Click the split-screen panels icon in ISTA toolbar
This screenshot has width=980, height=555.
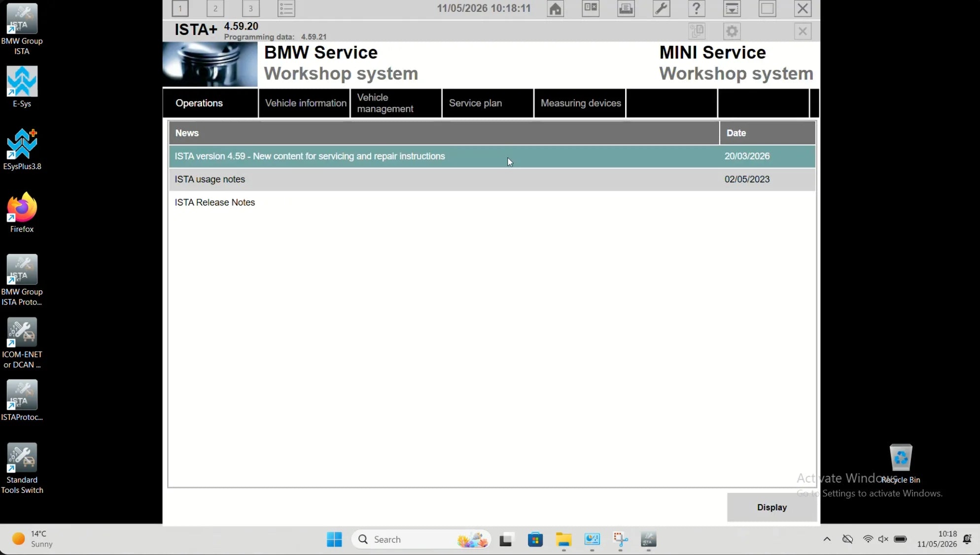click(591, 8)
